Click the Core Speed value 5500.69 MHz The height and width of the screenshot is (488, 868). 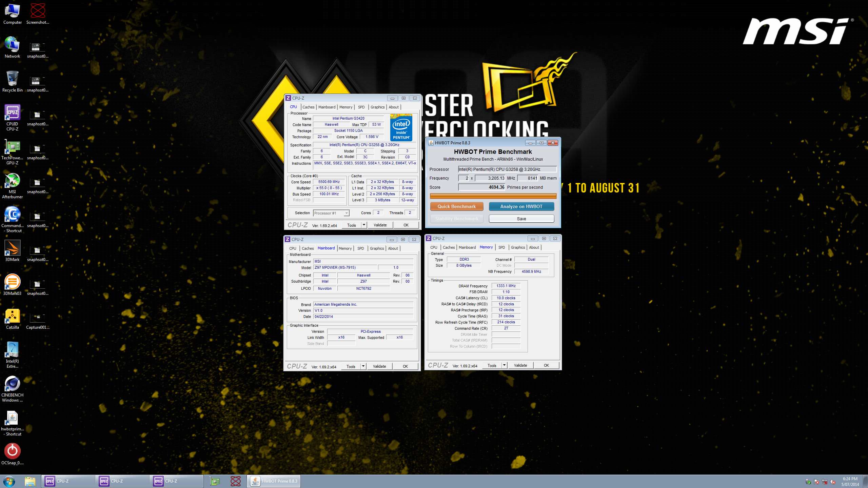329,182
